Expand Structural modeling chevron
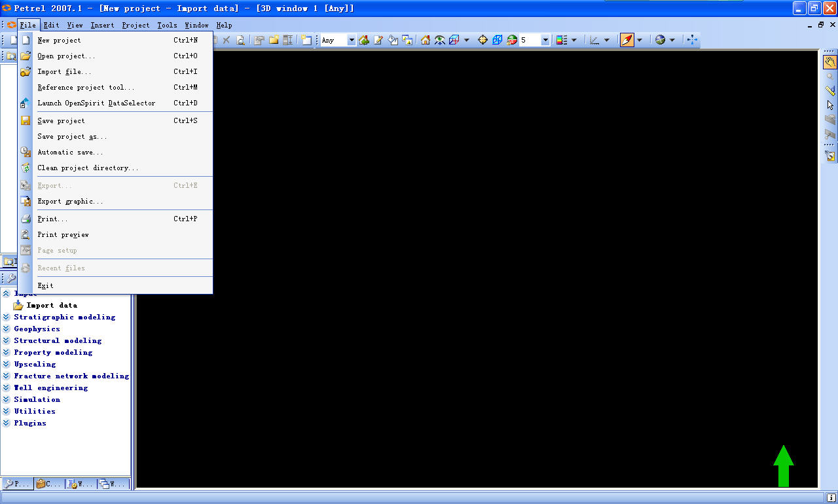838x504 pixels. pos(6,340)
